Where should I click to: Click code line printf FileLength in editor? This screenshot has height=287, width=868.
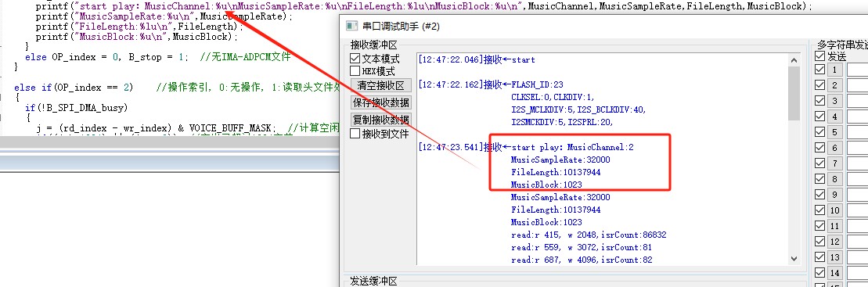[139, 27]
